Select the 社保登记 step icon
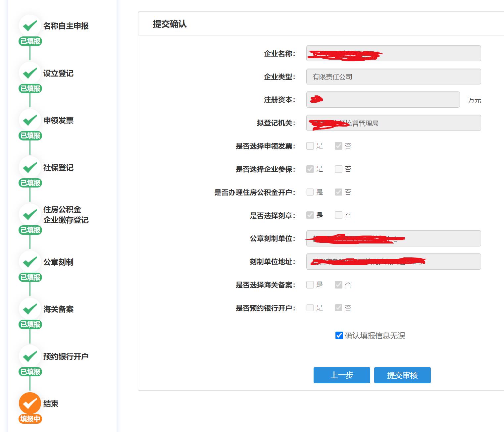Screen dimensions: 504x432 pos(30,168)
